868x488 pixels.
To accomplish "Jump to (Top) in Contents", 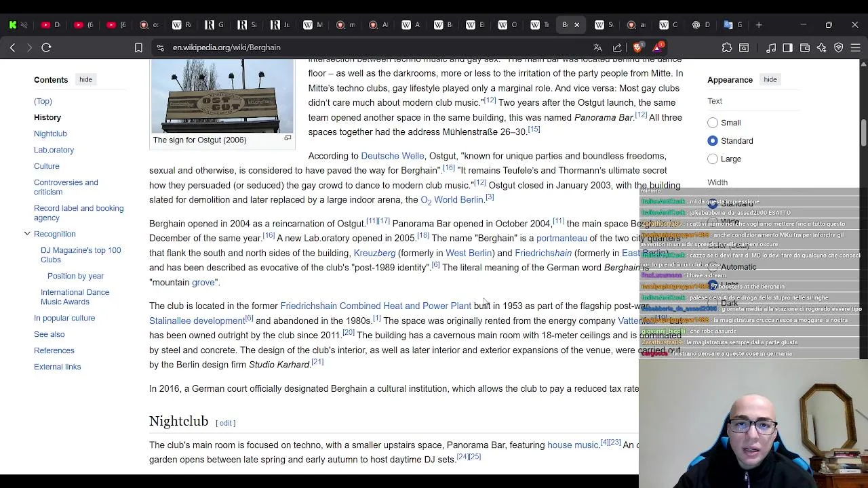I will pos(43,101).
